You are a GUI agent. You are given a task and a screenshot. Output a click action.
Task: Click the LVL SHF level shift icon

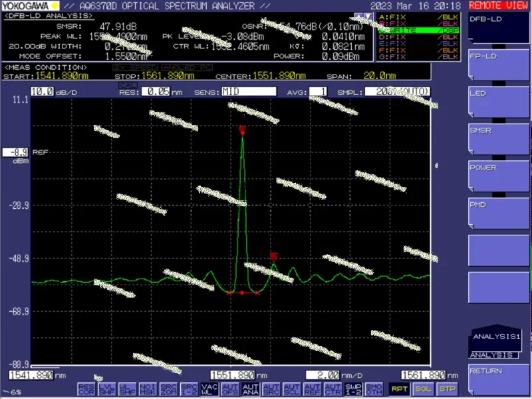click(x=107, y=389)
